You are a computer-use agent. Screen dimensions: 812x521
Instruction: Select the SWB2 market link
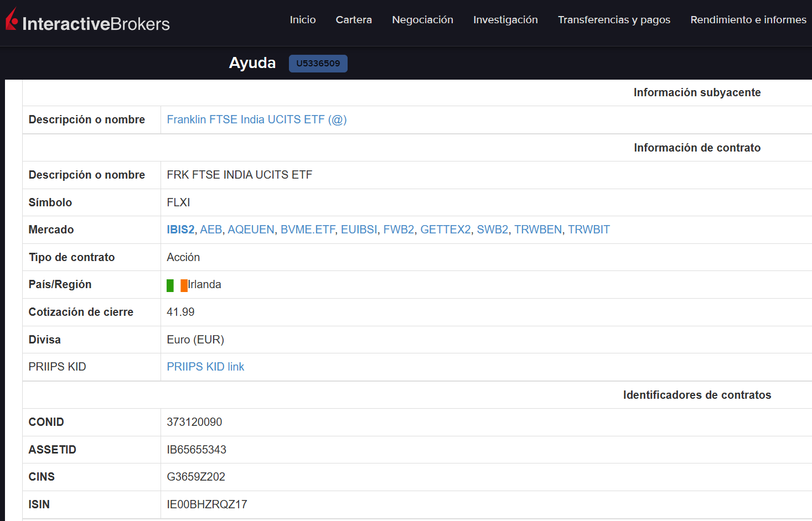[493, 230]
